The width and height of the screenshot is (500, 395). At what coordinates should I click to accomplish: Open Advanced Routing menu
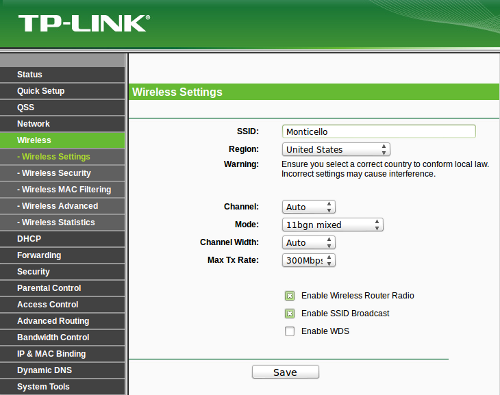coord(63,321)
